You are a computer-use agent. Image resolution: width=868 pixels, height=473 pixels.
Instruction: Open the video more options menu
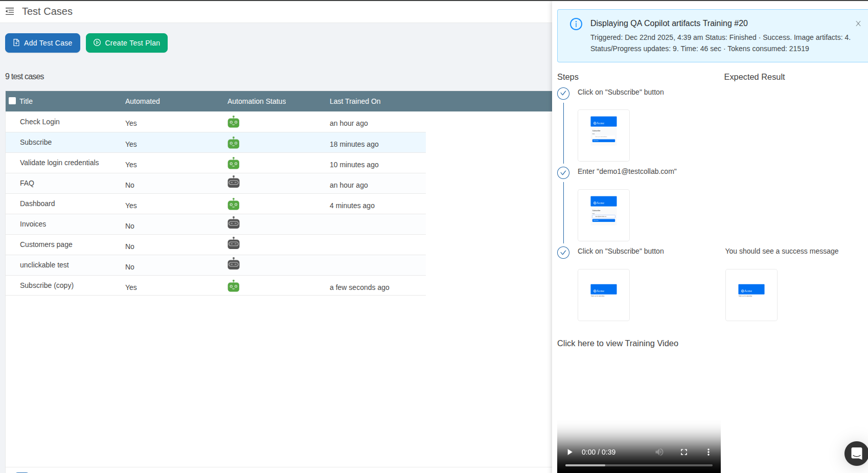coord(709,452)
